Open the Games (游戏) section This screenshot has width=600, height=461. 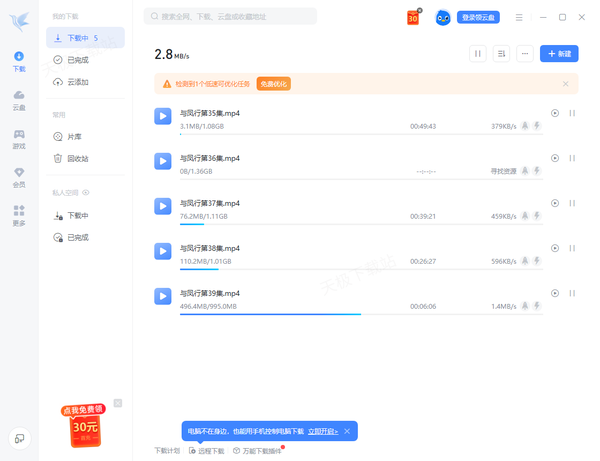pos(19,139)
